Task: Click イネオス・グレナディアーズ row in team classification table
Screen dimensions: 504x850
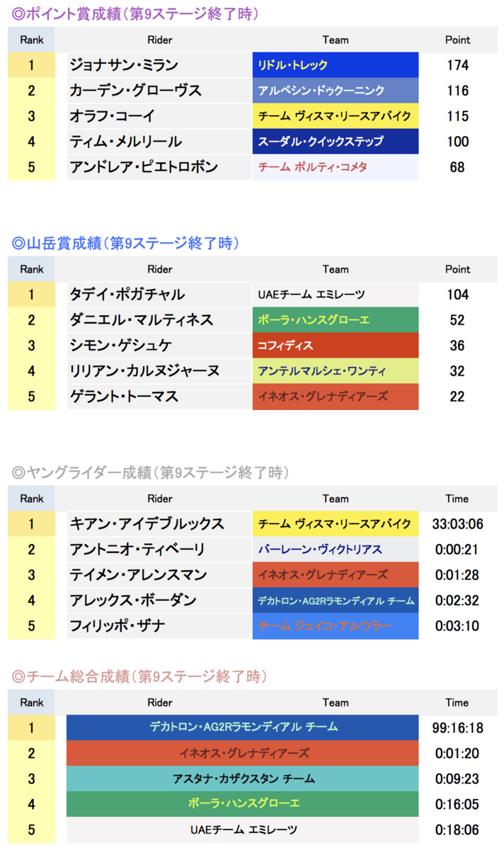Action: [x=244, y=753]
